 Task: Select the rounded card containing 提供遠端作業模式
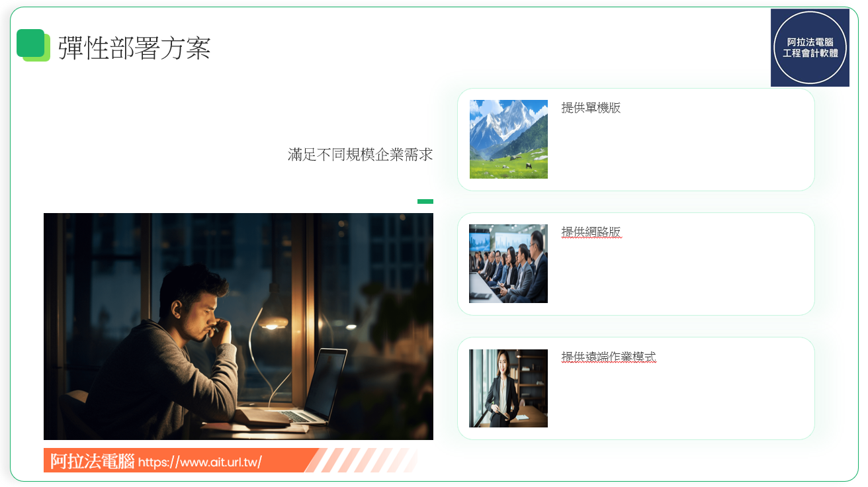click(636, 388)
